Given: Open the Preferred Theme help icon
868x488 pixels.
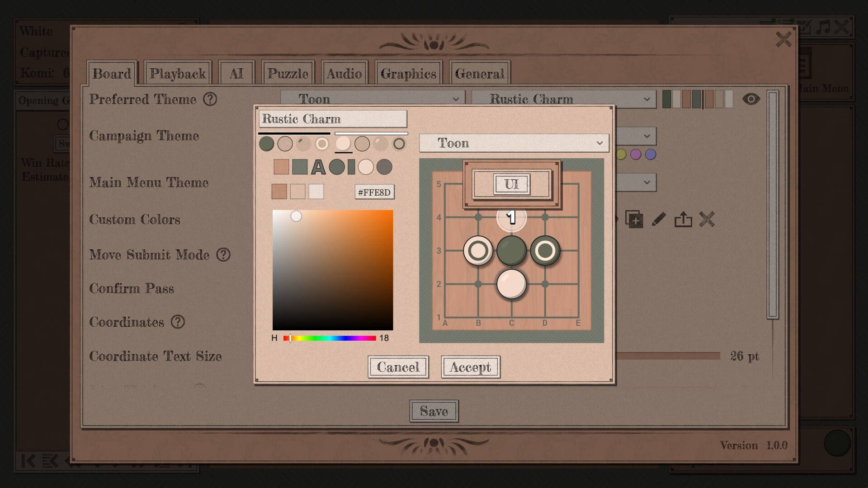Looking at the screenshot, I should click(x=210, y=99).
